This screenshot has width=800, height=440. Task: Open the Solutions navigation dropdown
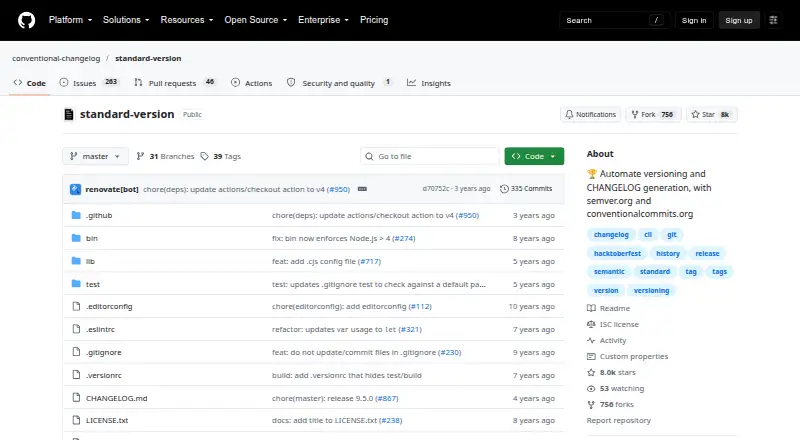point(126,20)
